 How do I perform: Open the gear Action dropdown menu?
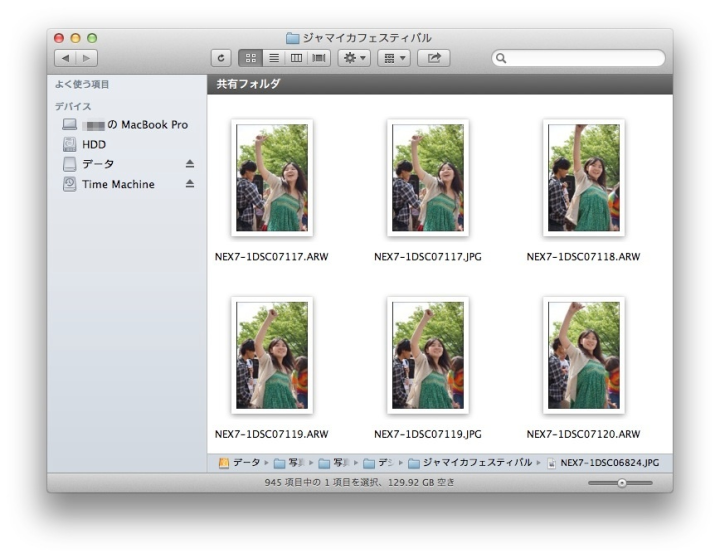click(354, 59)
